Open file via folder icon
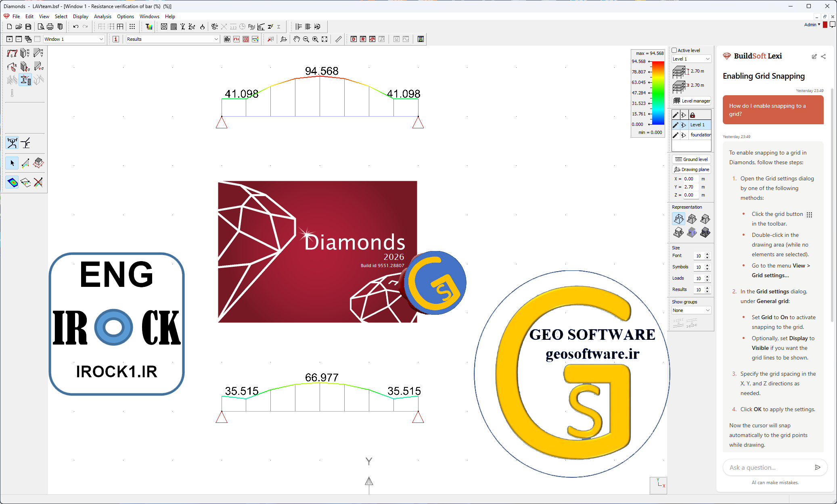 pyautogui.click(x=19, y=27)
